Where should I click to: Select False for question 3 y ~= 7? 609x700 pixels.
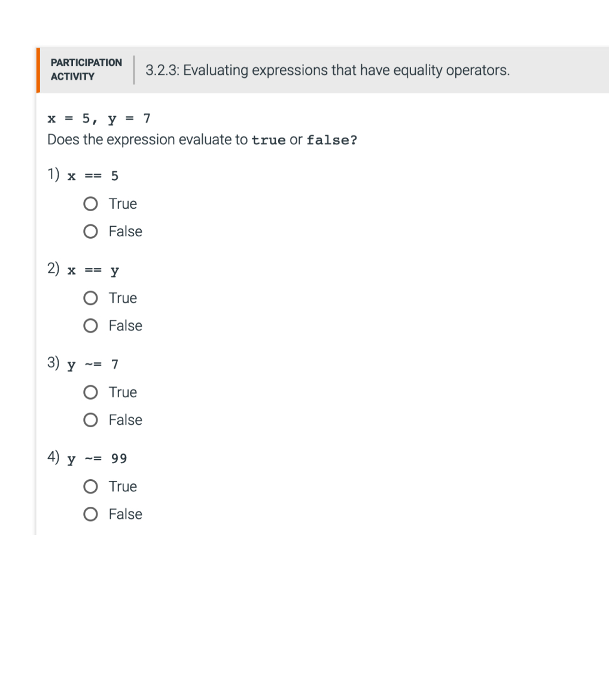[x=90, y=419]
